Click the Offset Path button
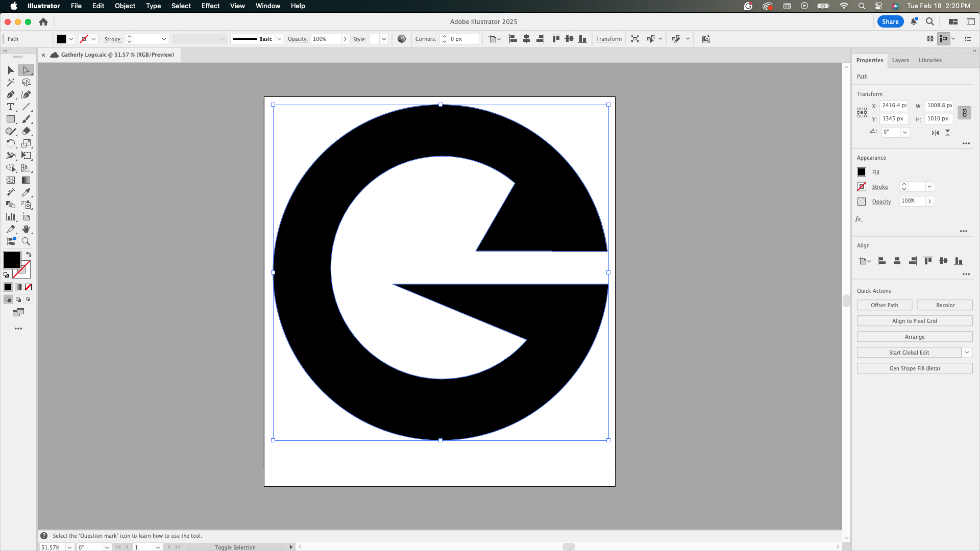The width and height of the screenshot is (980, 551). [x=884, y=305]
